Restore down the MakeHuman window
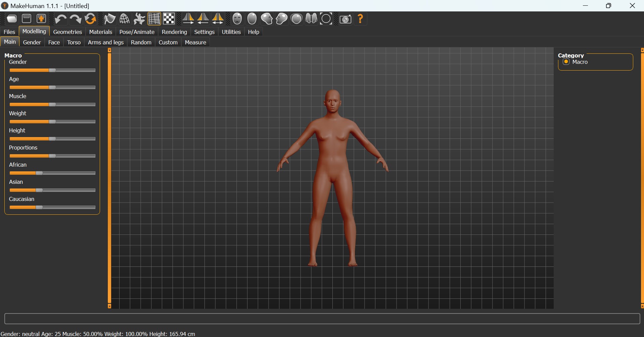 608,6
